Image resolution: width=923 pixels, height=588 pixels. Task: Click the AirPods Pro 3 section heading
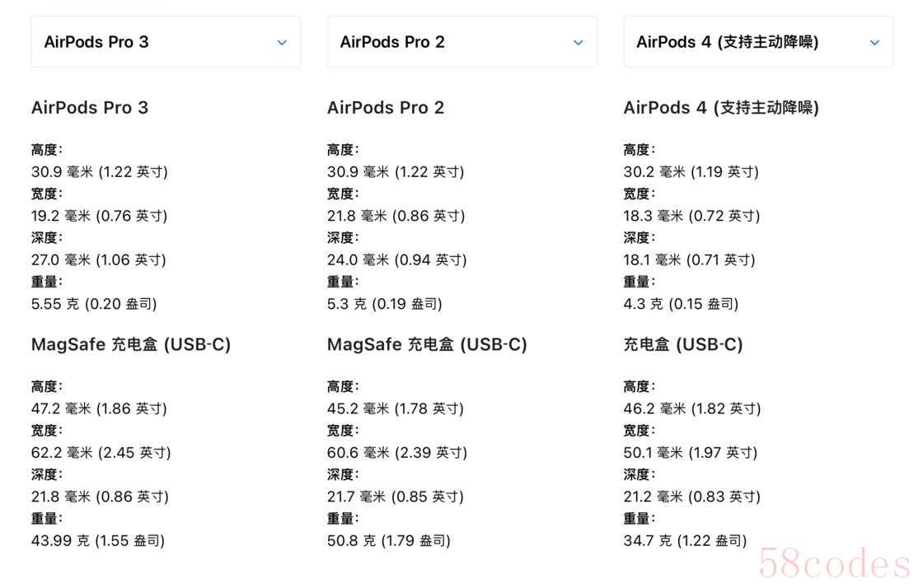tap(90, 108)
